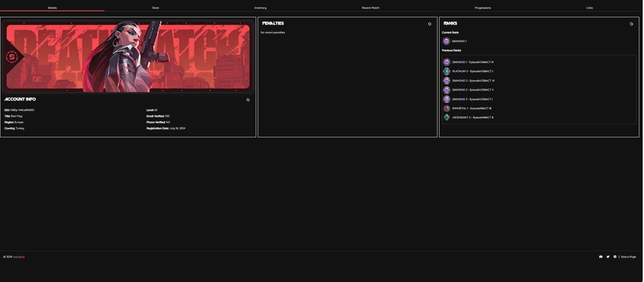
Task: Click the DIAMOND 2 - EpisodeV25#ACT V text
Action: (473, 90)
